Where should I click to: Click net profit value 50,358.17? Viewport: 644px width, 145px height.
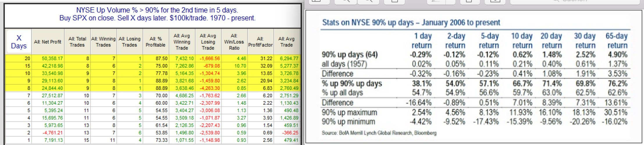click(52, 59)
